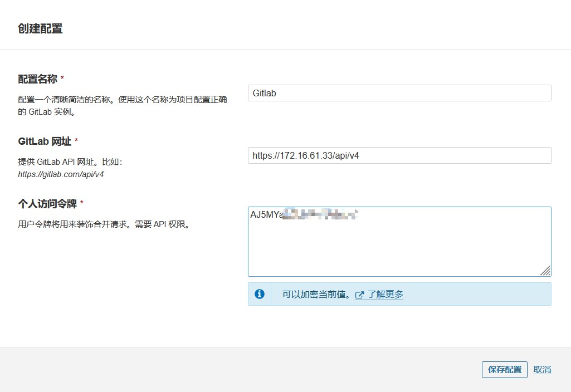Click the 保存配置 button
This screenshot has height=392, width=571.
[504, 369]
